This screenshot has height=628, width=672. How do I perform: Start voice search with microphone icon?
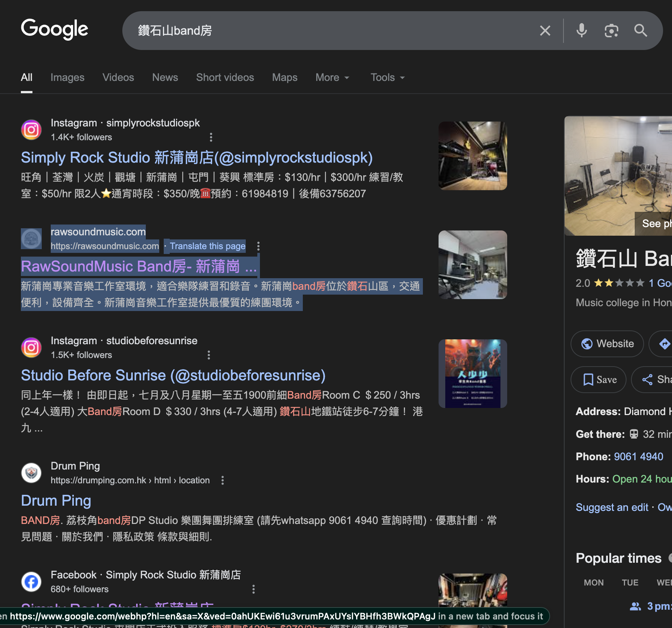click(x=581, y=31)
